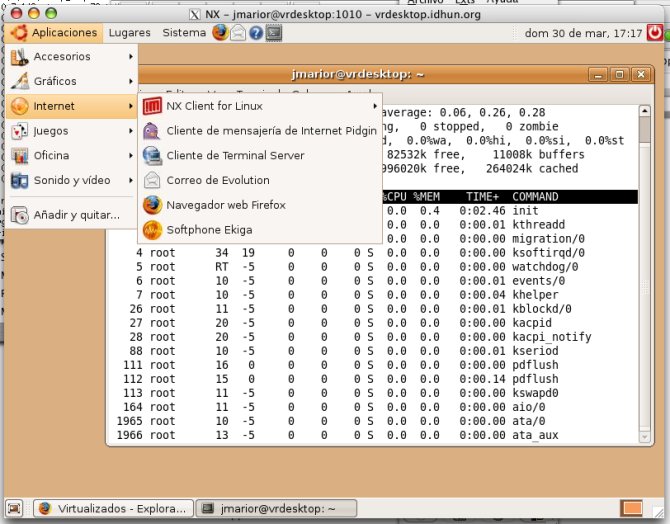This screenshot has width=670, height=524.
Task: Click the Añadir y quitar icon
Action: [19, 215]
